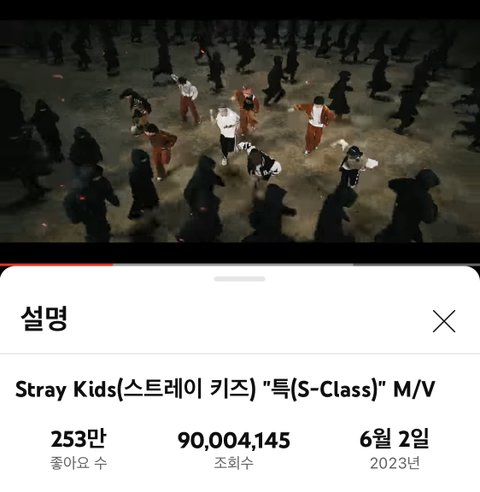This screenshot has height=492, width=480.
Task: Tap the 조회수 label
Action: tap(234, 463)
